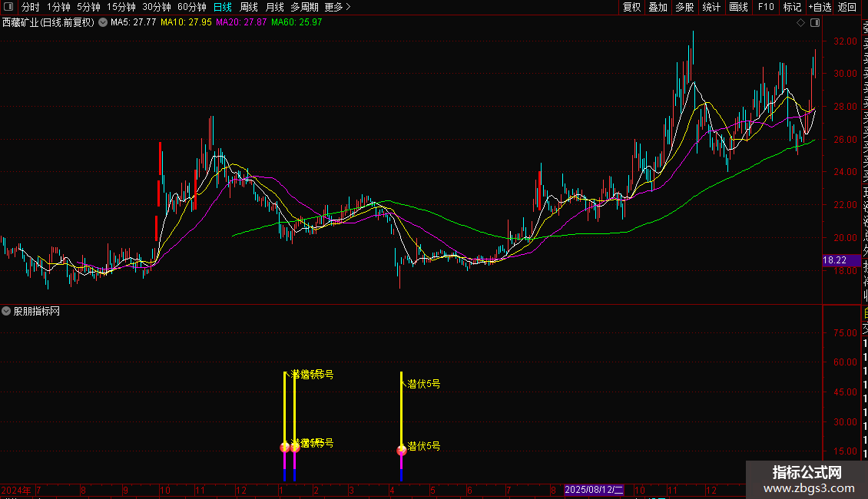Viewport: 868px width, 499px height.
Task: Select the 5分钟 period
Action: click(88, 7)
